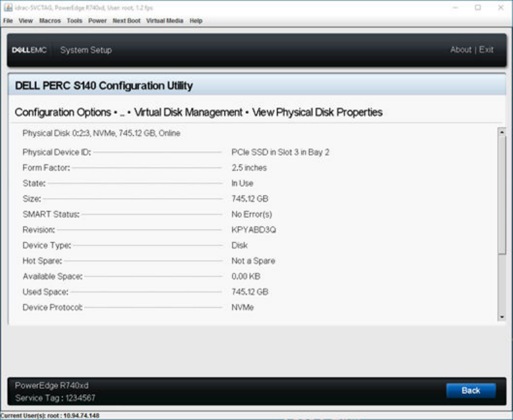Click 'Virtual Disk Management' in the breadcrumb
Screen dimensions: 513x420
(188, 113)
